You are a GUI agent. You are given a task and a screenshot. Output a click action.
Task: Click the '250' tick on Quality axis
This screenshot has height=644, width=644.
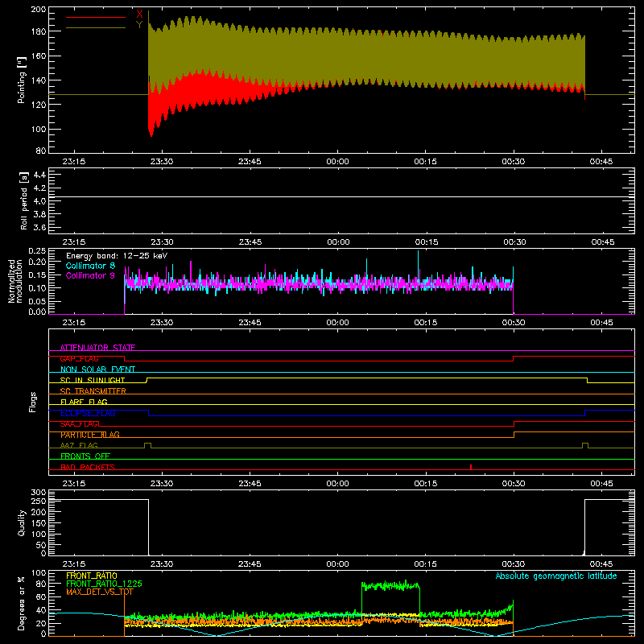(x=39, y=502)
